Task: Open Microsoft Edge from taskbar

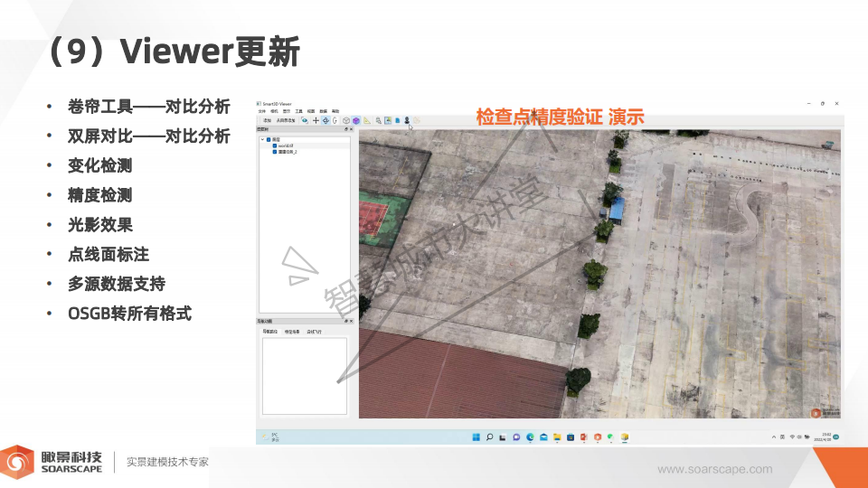Action: point(530,437)
